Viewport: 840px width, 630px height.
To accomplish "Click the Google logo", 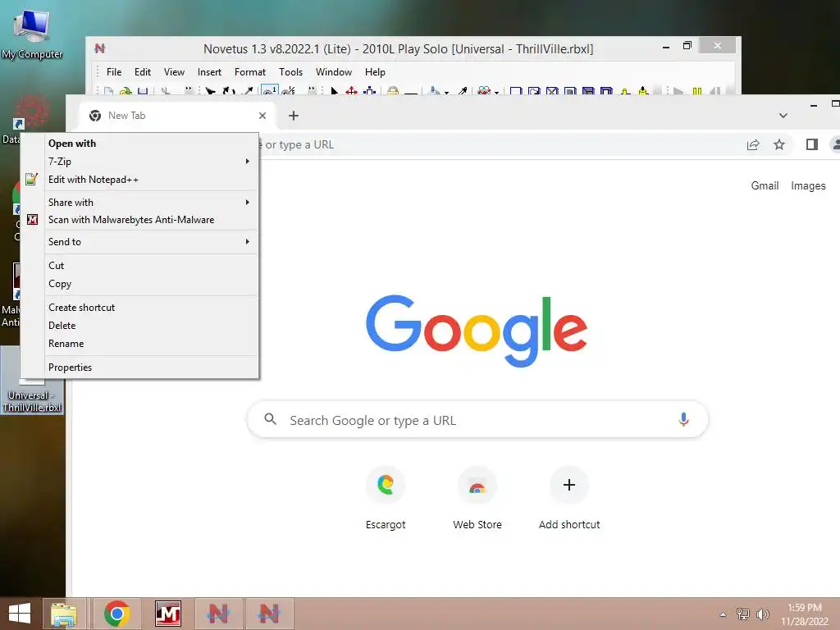I will click(x=477, y=330).
